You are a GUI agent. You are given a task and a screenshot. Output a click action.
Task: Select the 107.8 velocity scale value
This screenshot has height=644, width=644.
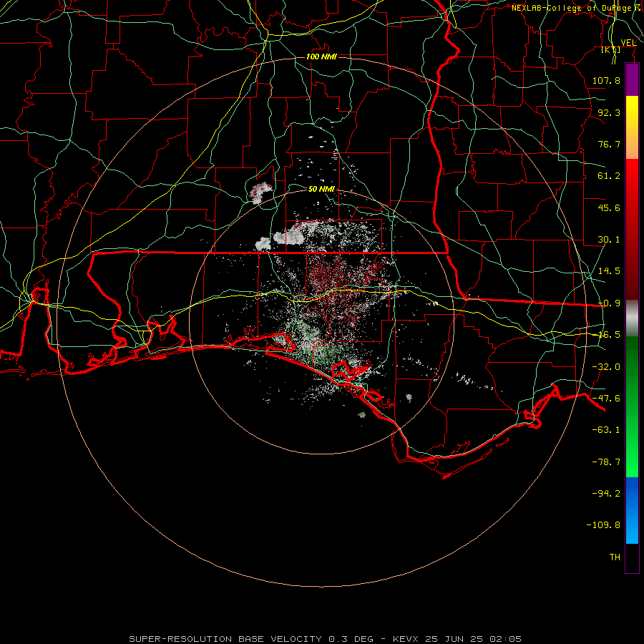606,80
